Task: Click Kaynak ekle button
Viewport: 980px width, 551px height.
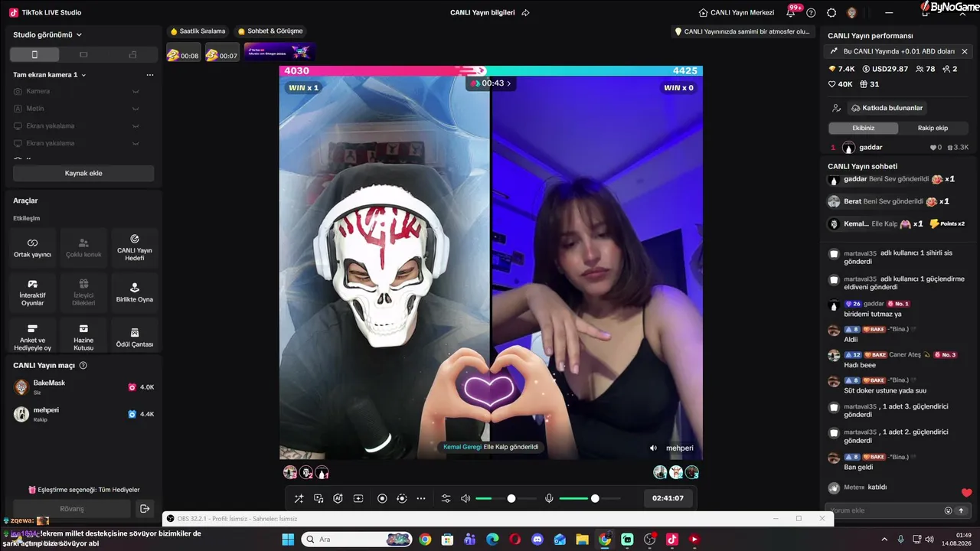Action: coord(83,173)
